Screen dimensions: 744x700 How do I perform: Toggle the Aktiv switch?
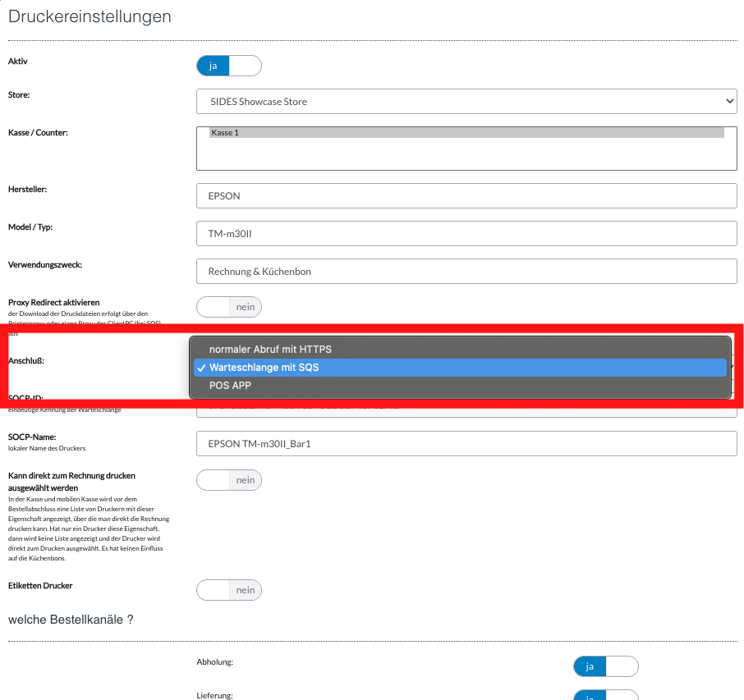pyautogui.click(x=228, y=66)
